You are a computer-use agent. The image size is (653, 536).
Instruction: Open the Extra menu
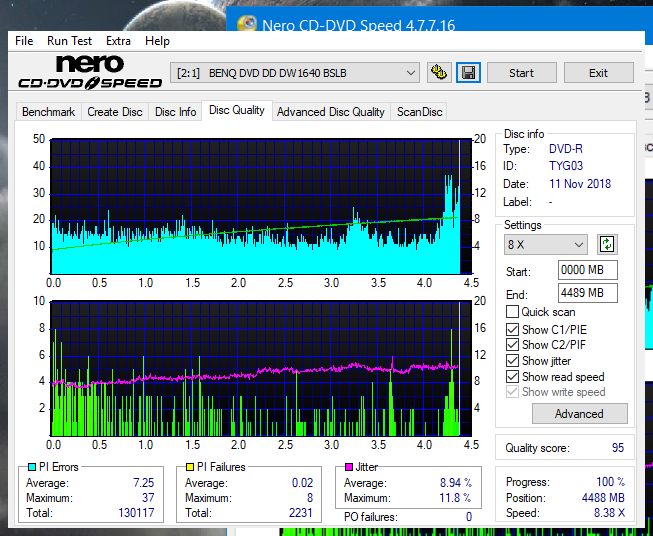point(118,41)
